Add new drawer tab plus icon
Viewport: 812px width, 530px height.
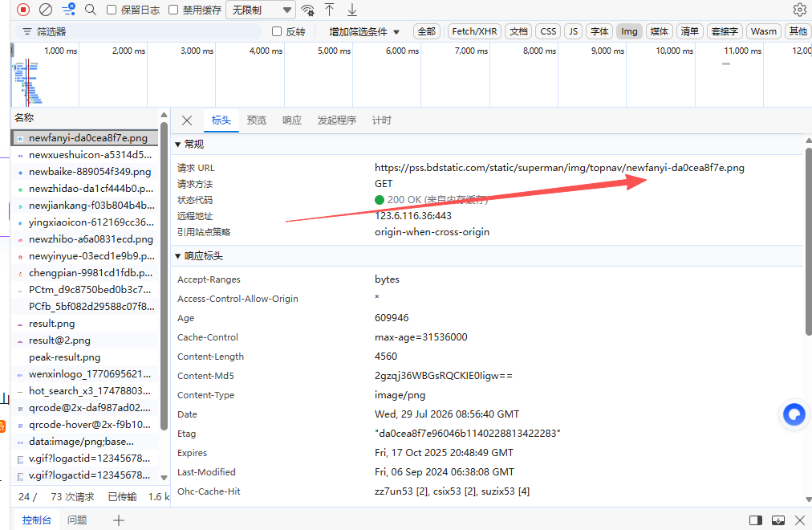119,520
